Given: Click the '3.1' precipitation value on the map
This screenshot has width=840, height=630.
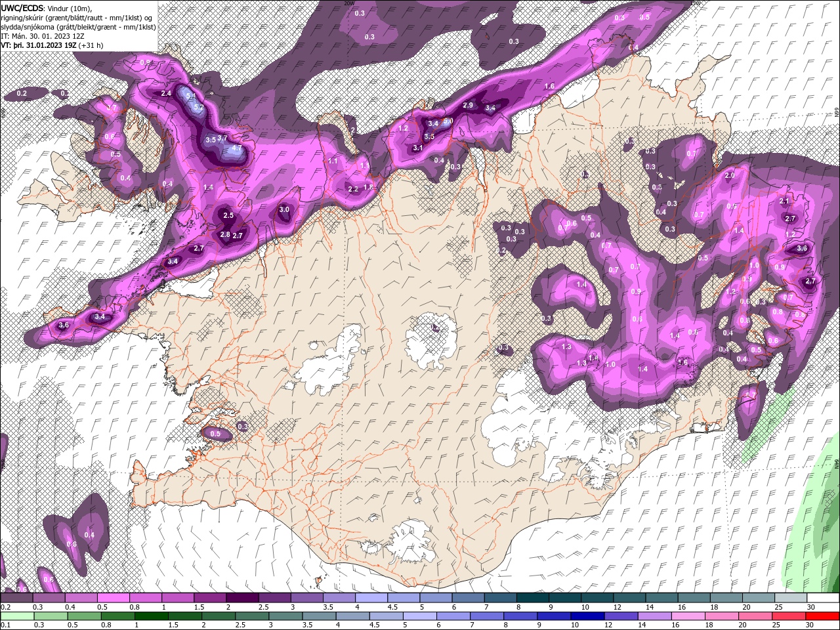Looking at the screenshot, I should point(418,148).
